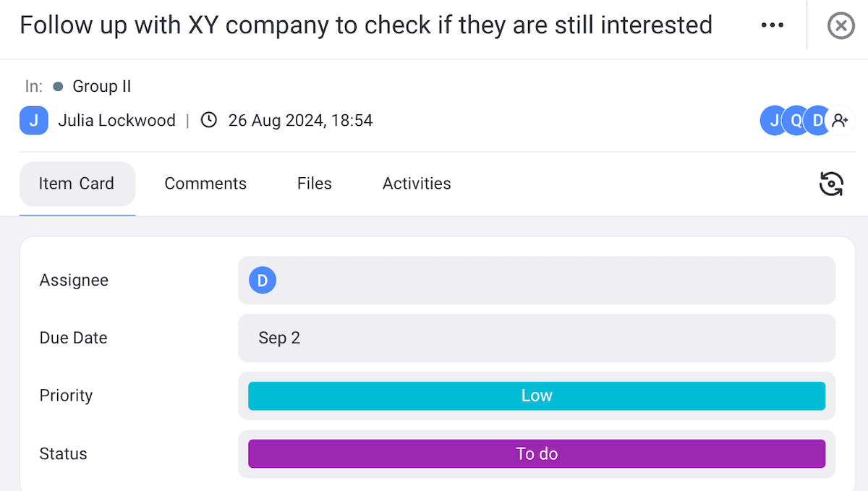The height and width of the screenshot is (491, 868).
Task: Click the Q member avatar
Action: click(x=795, y=121)
